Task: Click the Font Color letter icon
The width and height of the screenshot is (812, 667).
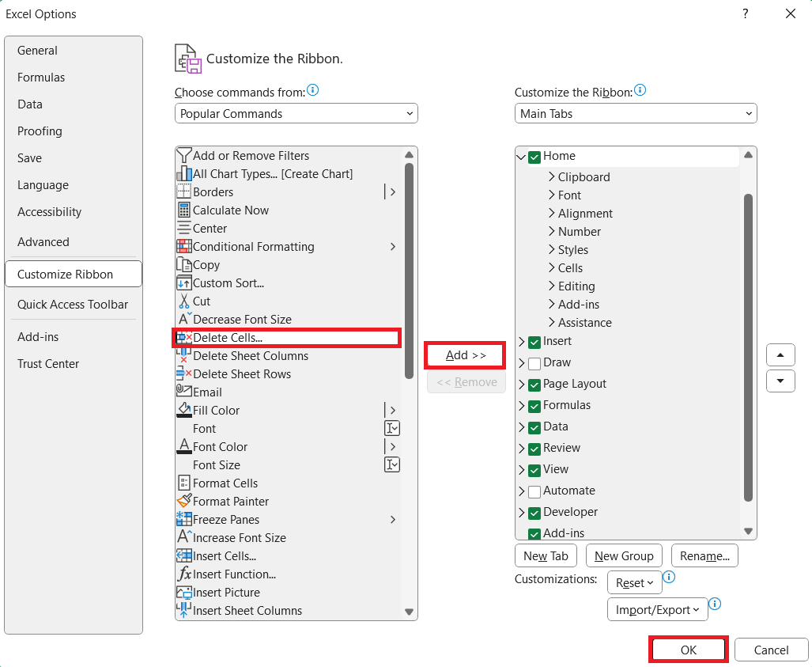Action: click(x=184, y=446)
